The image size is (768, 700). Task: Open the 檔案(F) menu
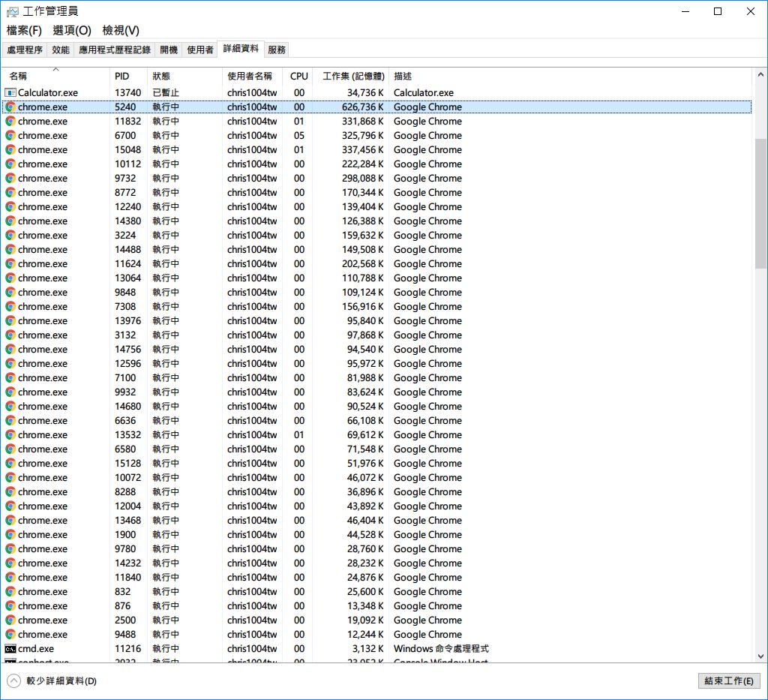tap(24, 30)
